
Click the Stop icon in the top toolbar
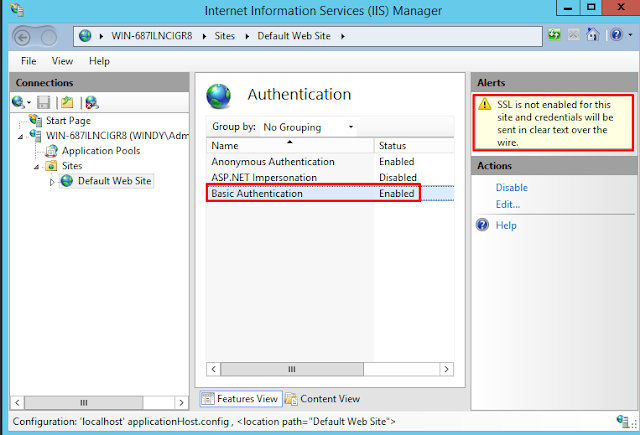573,35
